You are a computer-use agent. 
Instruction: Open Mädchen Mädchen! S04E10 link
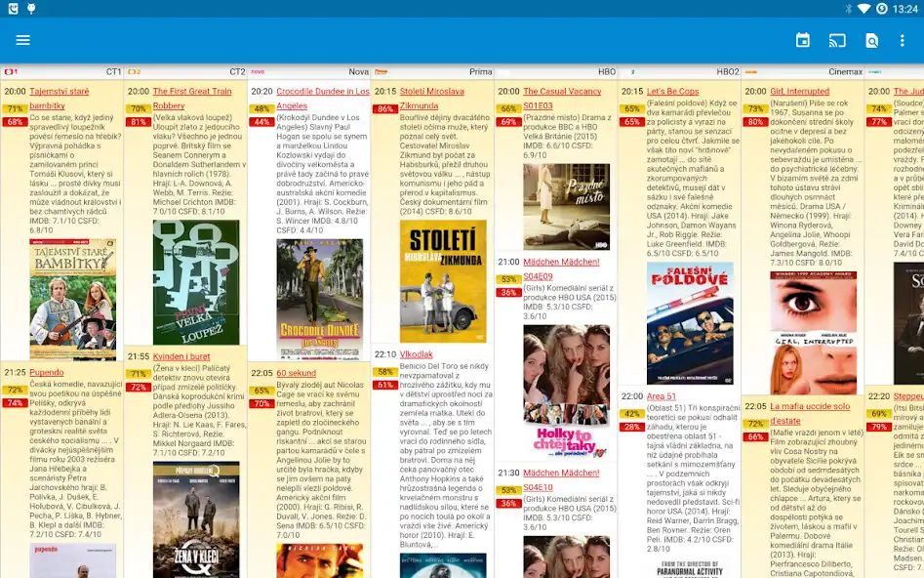click(x=561, y=480)
